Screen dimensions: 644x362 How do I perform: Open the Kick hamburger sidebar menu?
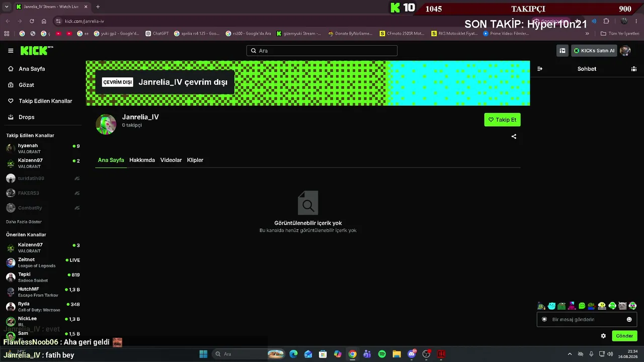[x=11, y=51]
